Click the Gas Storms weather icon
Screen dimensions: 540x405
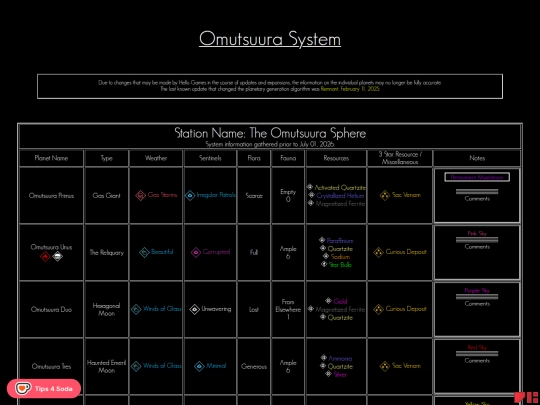(141, 196)
